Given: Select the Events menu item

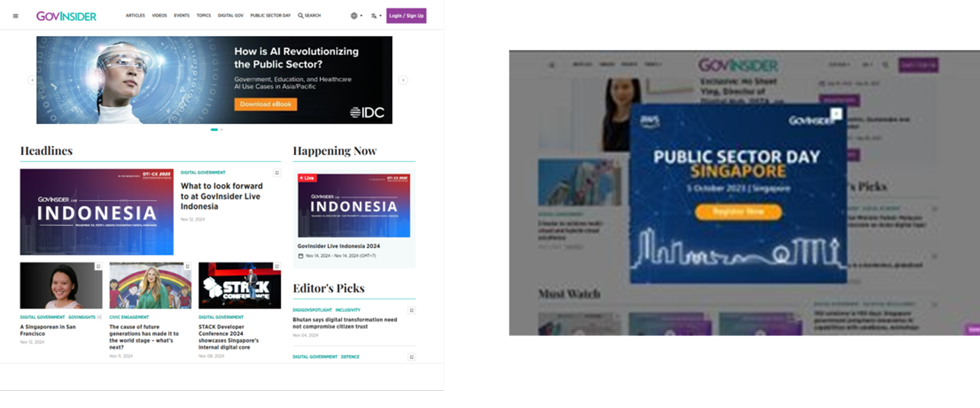Looking at the screenshot, I should pos(181,15).
